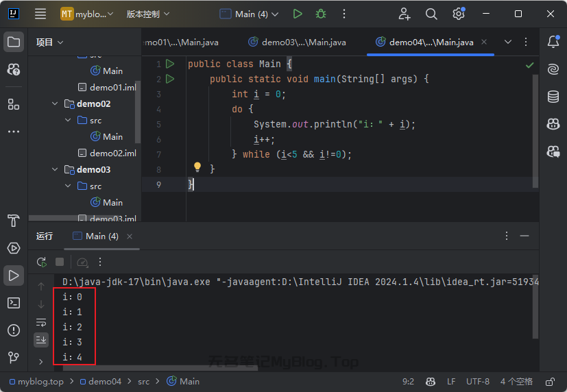Close the Main (4) run tab
Image resolution: width=567 pixels, height=392 pixels.
point(130,236)
